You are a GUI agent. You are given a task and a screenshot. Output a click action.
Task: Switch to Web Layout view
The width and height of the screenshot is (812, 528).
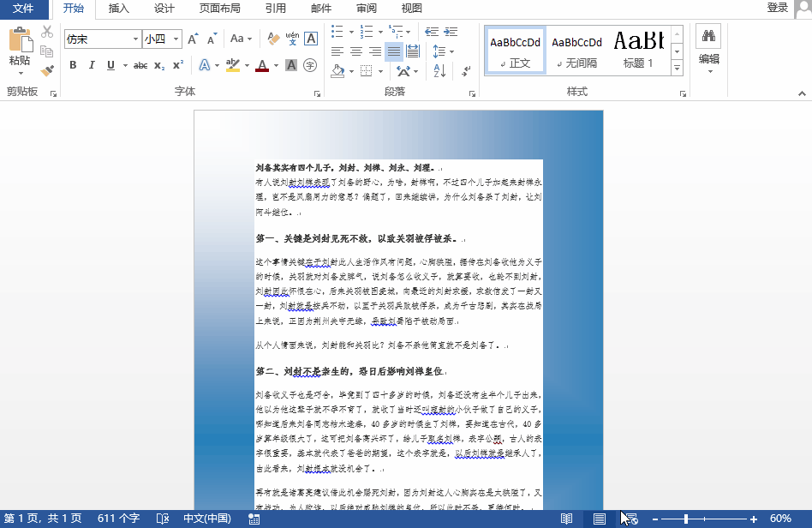click(x=632, y=519)
